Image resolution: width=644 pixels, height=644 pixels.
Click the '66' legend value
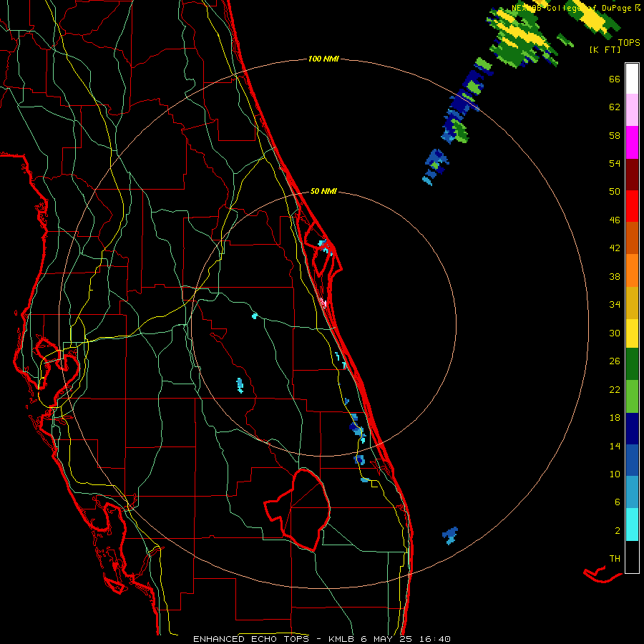(x=615, y=79)
